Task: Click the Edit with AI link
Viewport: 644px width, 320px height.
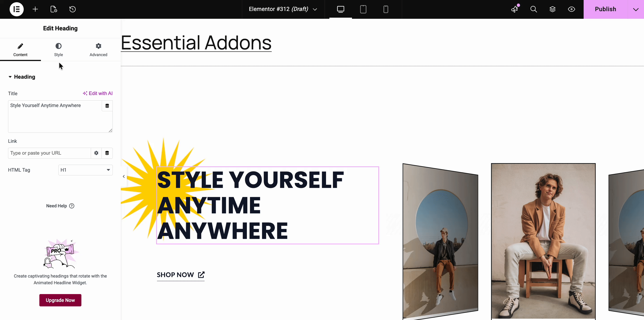Action: [97, 93]
